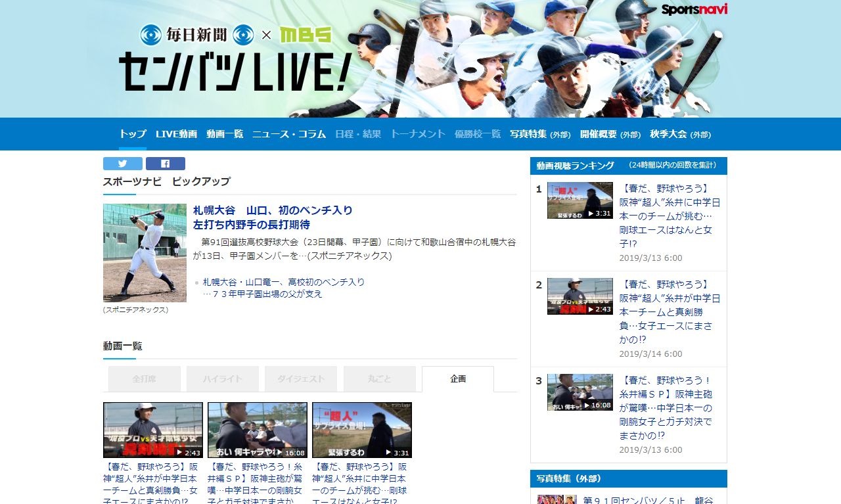Viewport: 841px width, 504px height.
Task: Click the スポーツナビ ピックアップ heading
Action: (x=167, y=181)
